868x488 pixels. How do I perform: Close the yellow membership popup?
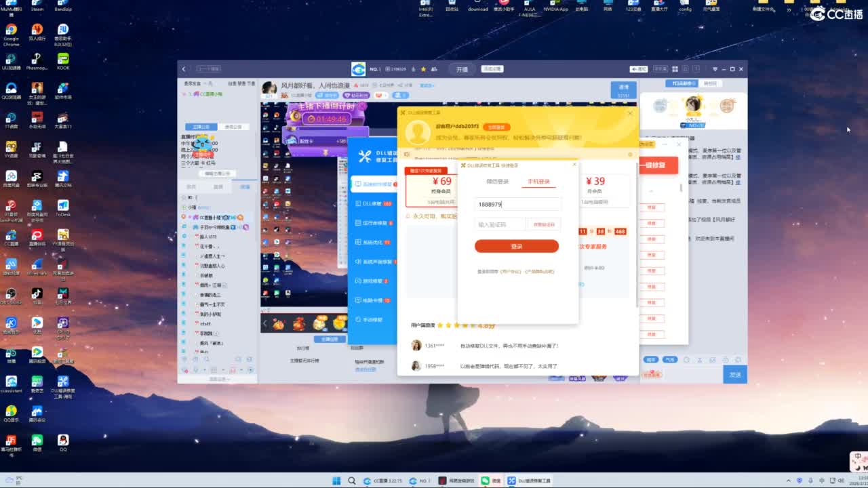pos(630,113)
